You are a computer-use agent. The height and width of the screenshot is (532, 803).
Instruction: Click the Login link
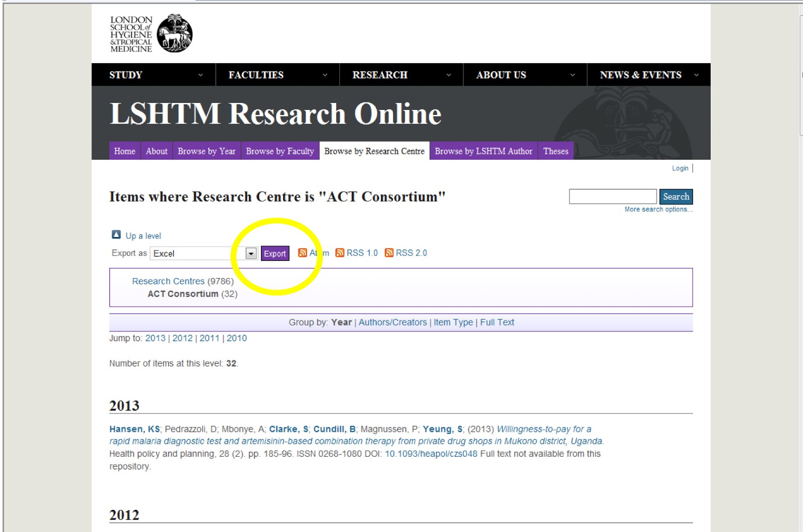pyautogui.click(x=680, y=168)
